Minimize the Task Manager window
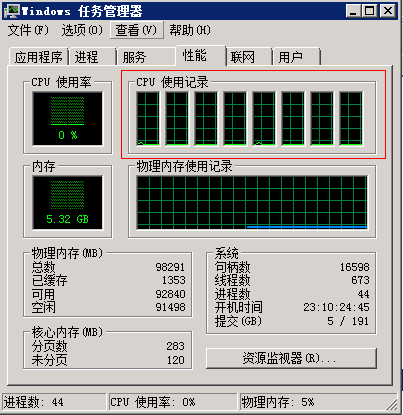This screenshot has width=403, height=415. [x=353, y=11]
